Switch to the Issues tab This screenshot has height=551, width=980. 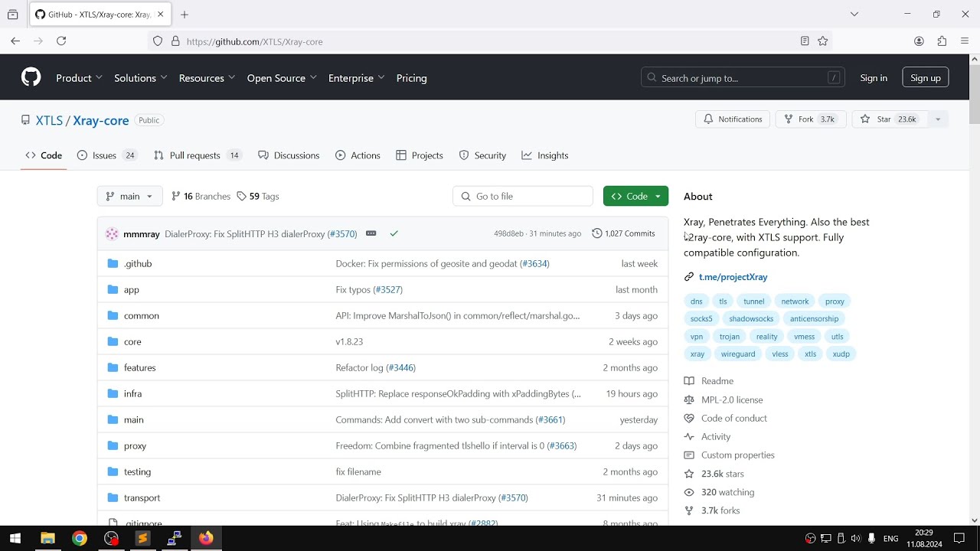tap(107, 155)
